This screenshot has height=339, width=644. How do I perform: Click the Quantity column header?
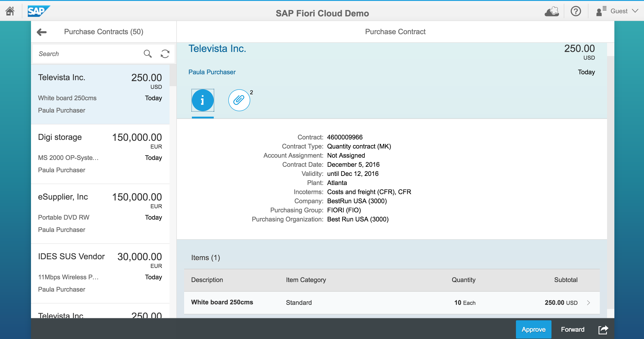click(x=464, y=280)
